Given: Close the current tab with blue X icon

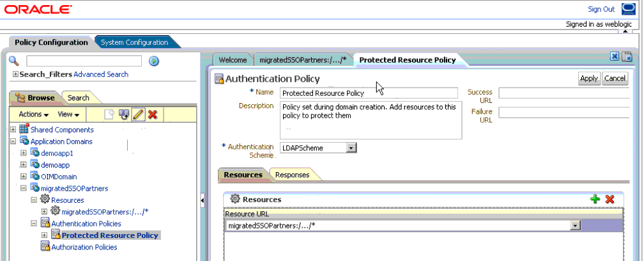Looking at the screenshot, I should tap(615, 57).
